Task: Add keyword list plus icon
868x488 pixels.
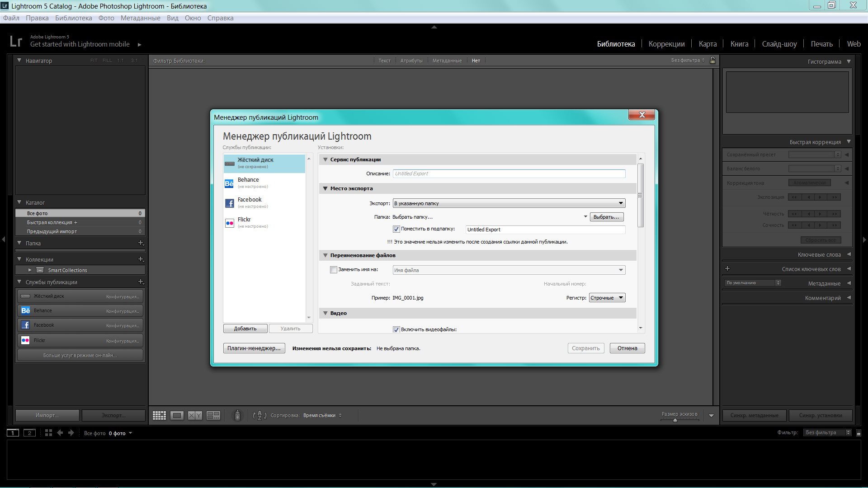Action: [727, 268]
